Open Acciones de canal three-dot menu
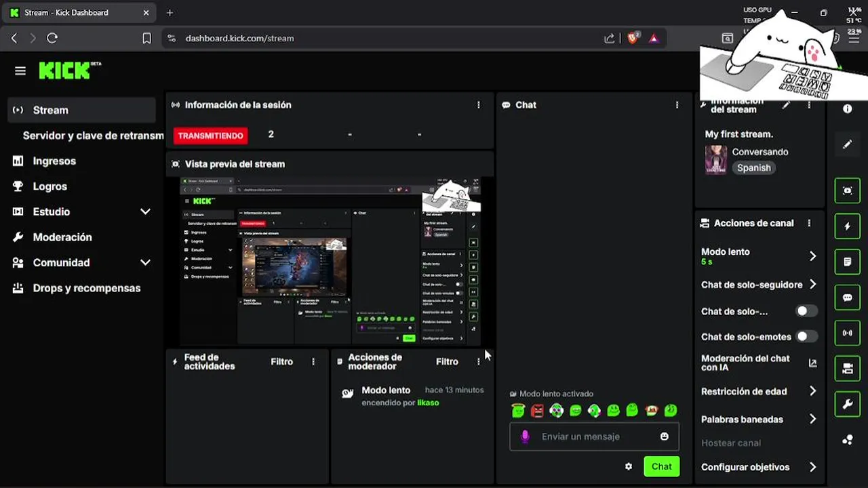The width and height of the screenshot is (868, 488). pyautogui.click(x=809, y=223)
